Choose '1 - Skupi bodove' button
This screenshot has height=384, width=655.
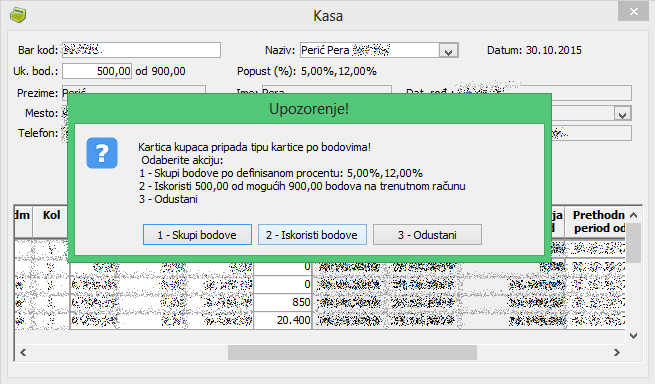pyautogui.click(x=197, y=235)
